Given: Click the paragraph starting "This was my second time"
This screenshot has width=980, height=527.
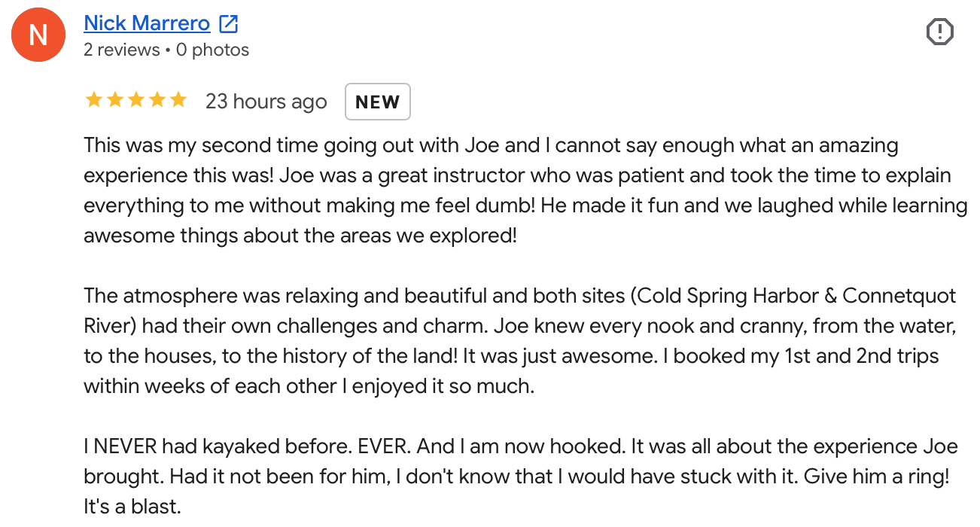Looking at the screenshot, I should click(x=525, y=190).
